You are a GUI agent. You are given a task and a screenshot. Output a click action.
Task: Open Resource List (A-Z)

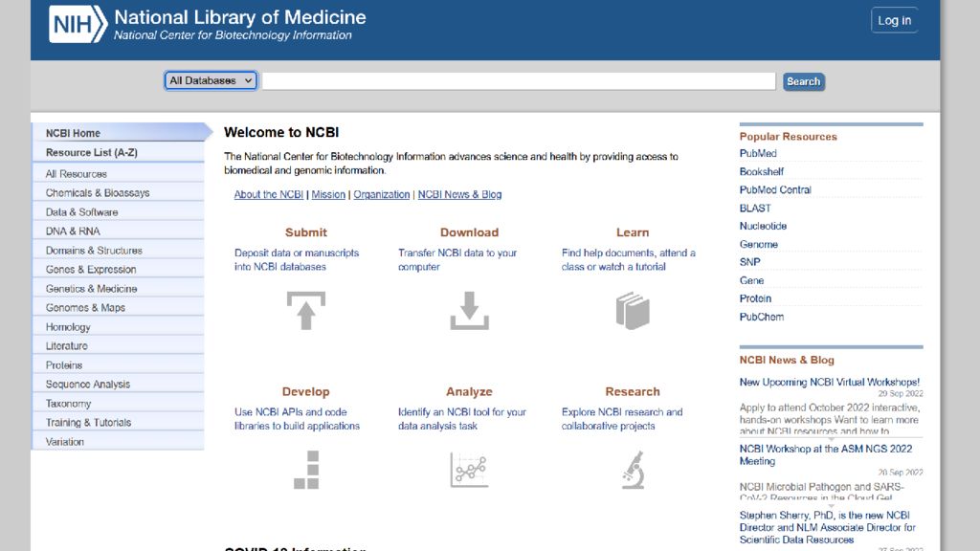119,152
